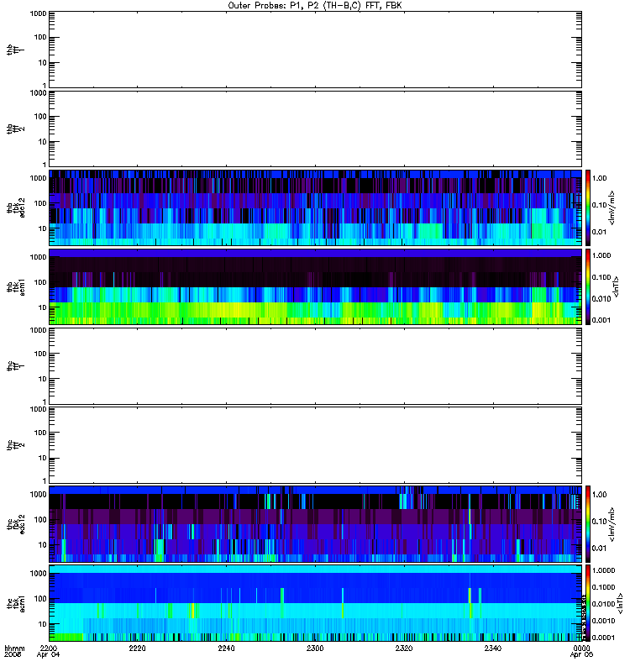Viewport: 630px width, 672px height.
Task: Click the 'thb fbk edc12' y-axis label
Action: point(16,207)
